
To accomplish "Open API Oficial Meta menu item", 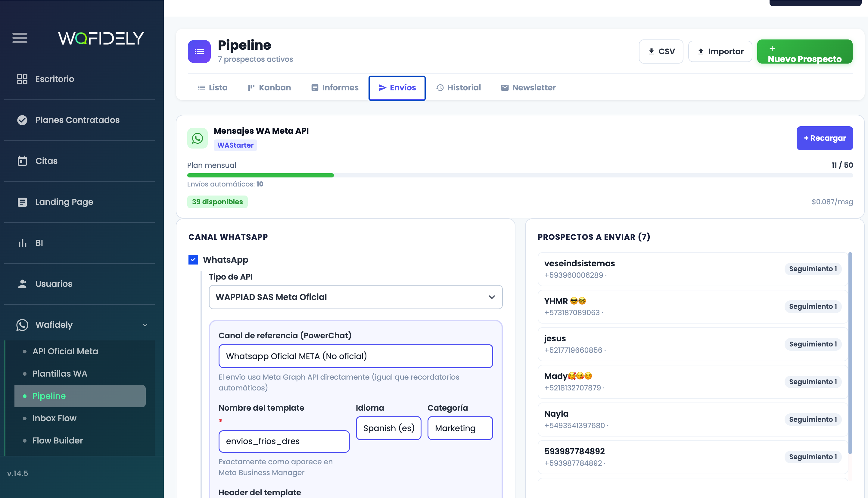I will (65, 351).
